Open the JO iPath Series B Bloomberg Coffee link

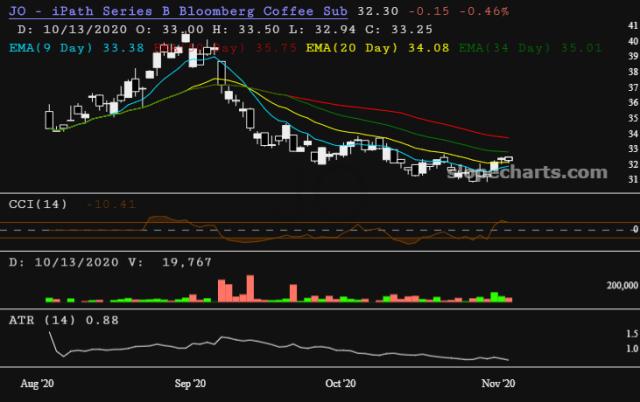(x=178, y=11)
